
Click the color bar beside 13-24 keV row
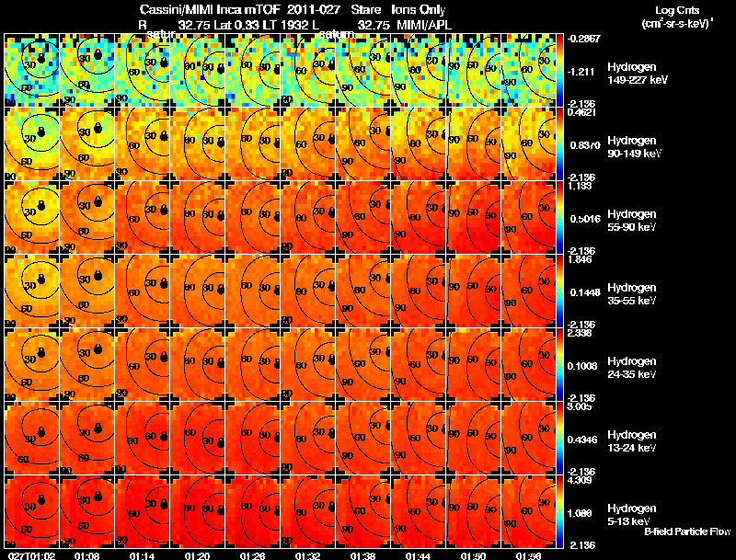pos(559,438)
